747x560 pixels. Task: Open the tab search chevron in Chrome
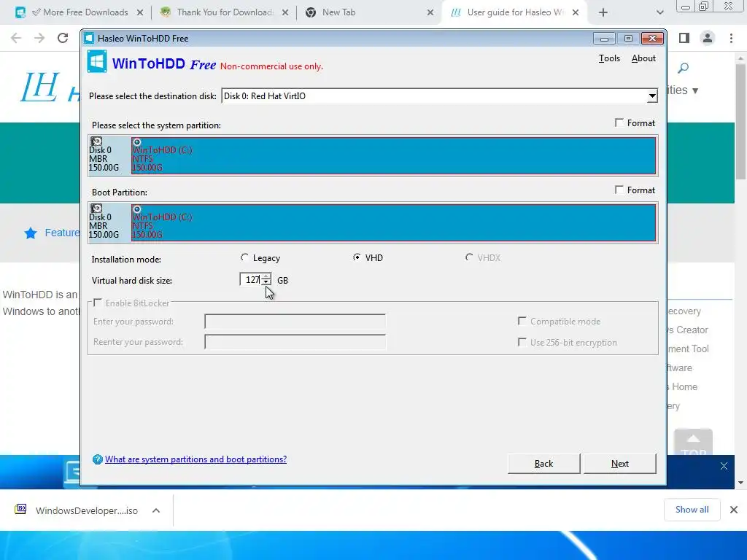point(659,13)
